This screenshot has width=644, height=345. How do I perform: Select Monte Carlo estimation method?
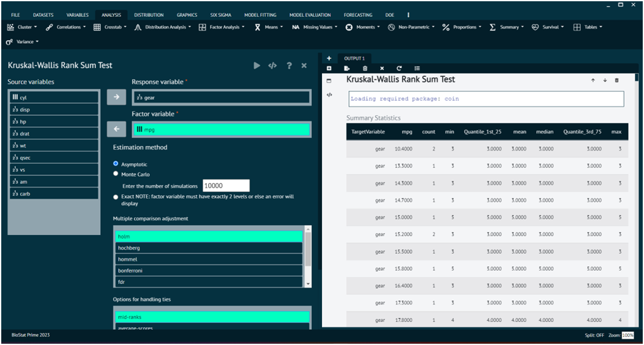tap(116, 174)
